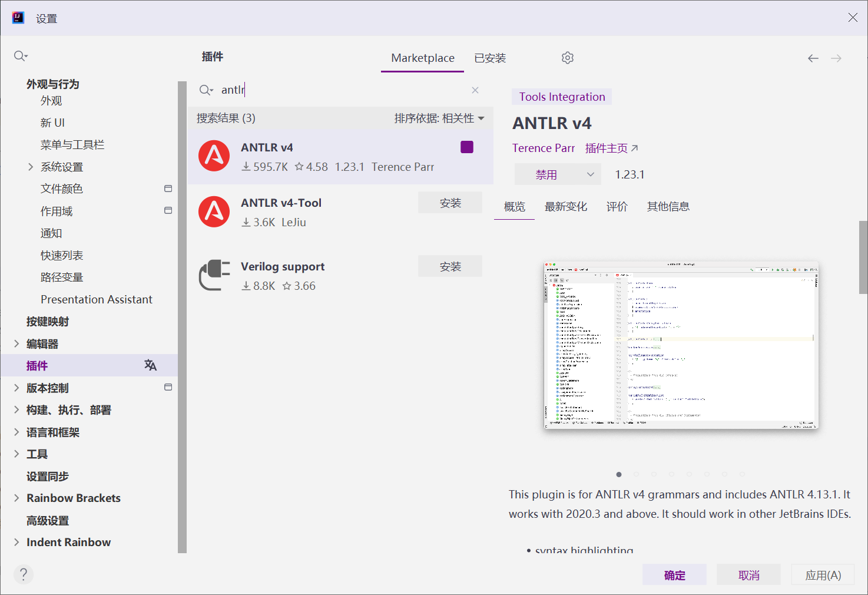
Task: Click the plugin search input field
Action: [340, 90]
